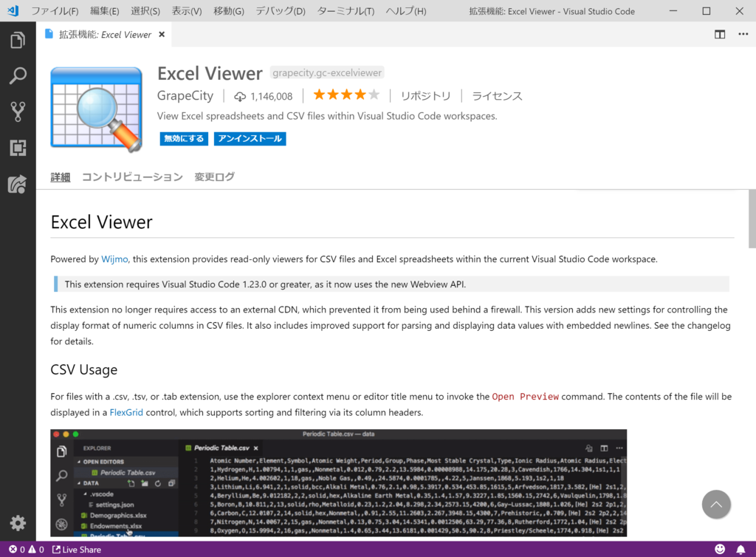756x557 pixels.
Task: Click Live Share in the status bar
Action: 77,550
